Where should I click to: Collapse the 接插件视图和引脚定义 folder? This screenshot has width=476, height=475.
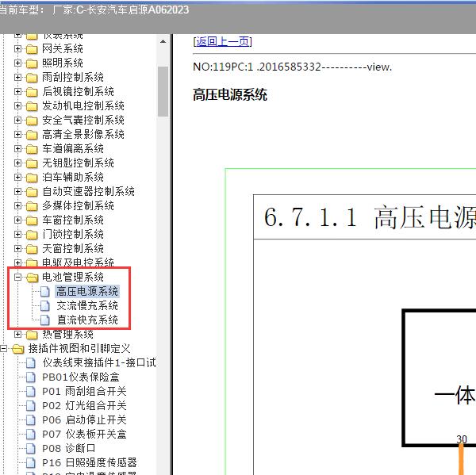coord(3,348)
